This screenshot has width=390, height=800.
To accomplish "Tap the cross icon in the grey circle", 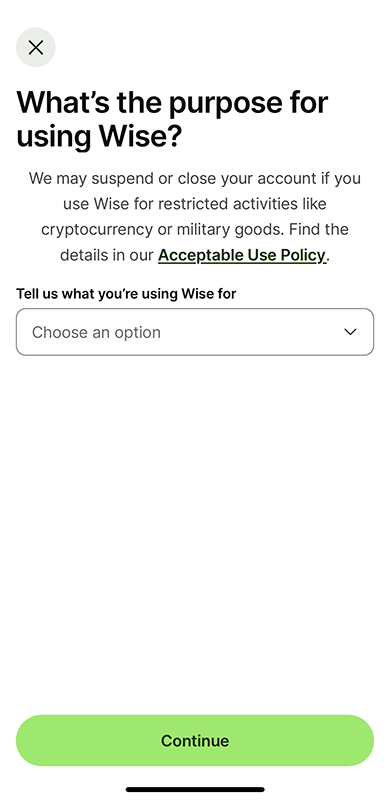I will [x=36, y=47].
